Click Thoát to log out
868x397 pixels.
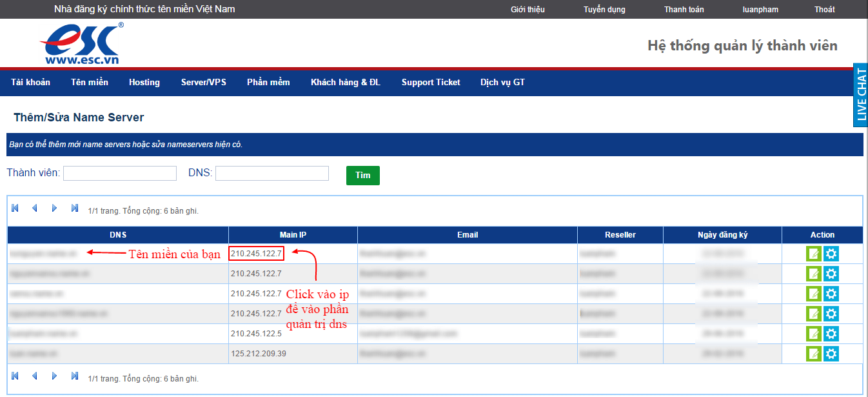824,10
